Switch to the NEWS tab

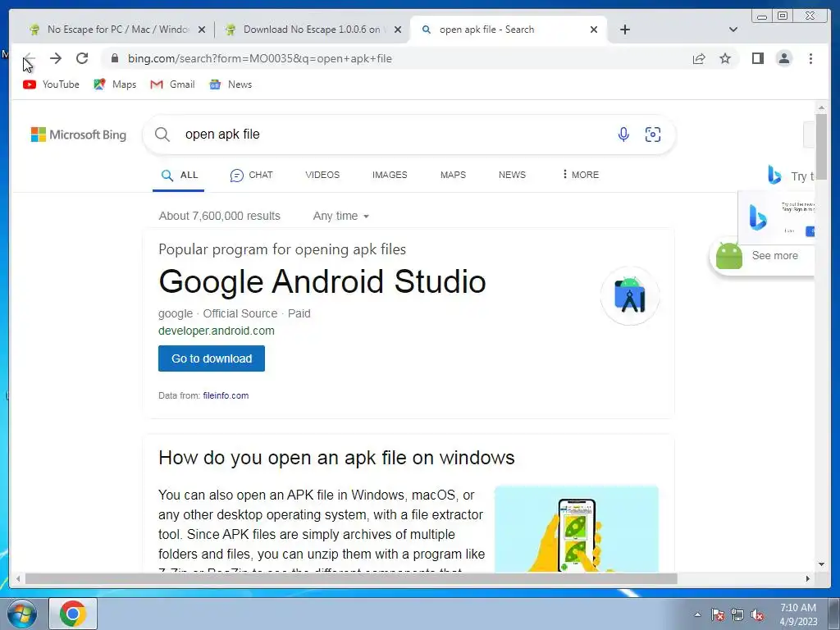click(x=512, y=176)
